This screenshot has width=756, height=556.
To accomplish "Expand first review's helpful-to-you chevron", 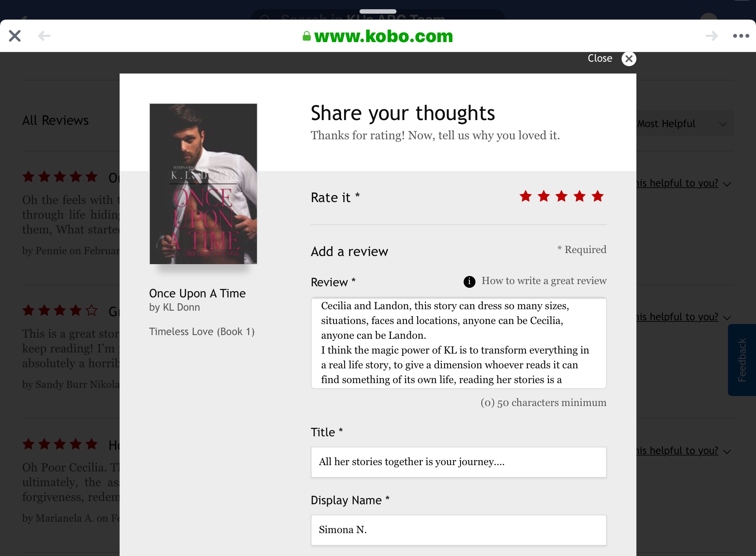I will click(x=727, y=184).
